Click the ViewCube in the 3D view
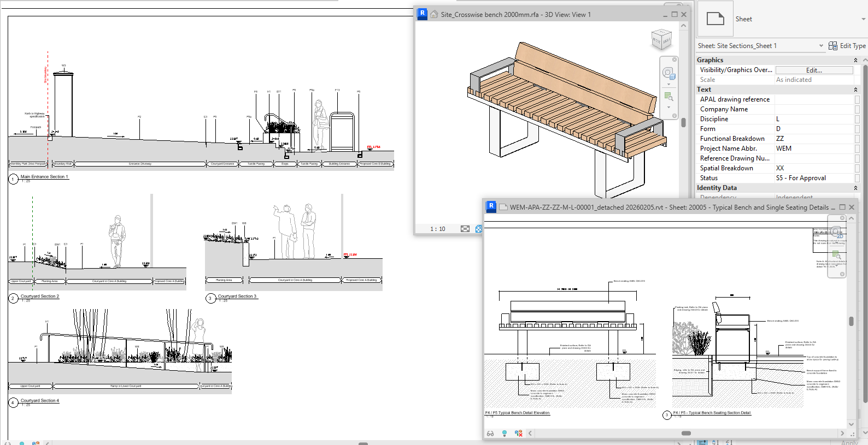Image resolution: width=868 pixels, height=445 pixels. click(x=661, y=40)
